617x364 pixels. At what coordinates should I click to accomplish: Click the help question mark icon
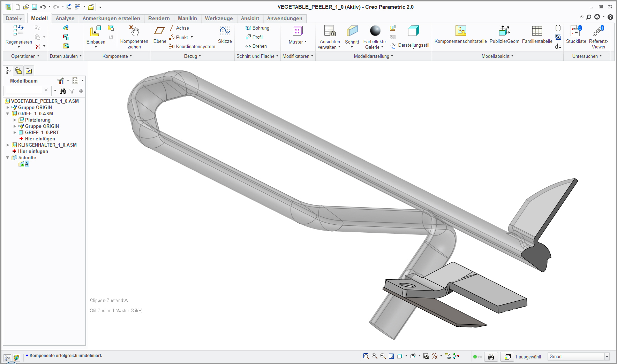pyautogui.click(x=610, y=17)
